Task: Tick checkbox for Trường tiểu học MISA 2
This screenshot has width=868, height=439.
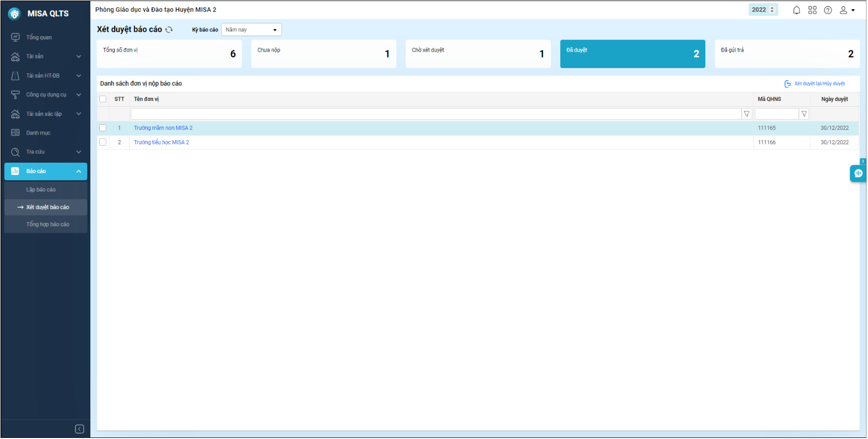Action: click(103, 142)
